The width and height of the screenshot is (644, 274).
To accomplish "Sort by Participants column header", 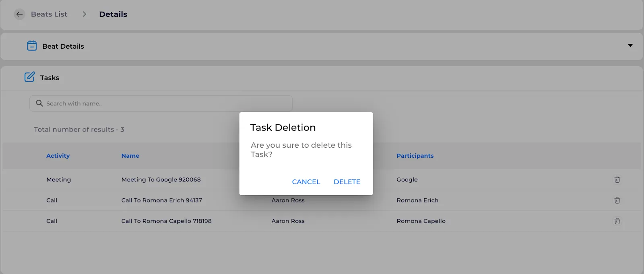I will pyautogui.click(x=415, y=156).
